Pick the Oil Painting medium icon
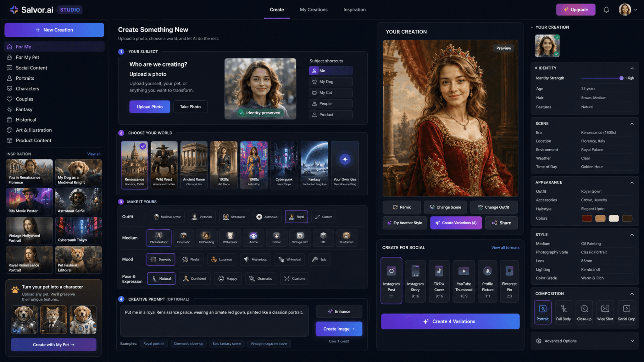This screenshot has width=644, height=362. point(206,235)
